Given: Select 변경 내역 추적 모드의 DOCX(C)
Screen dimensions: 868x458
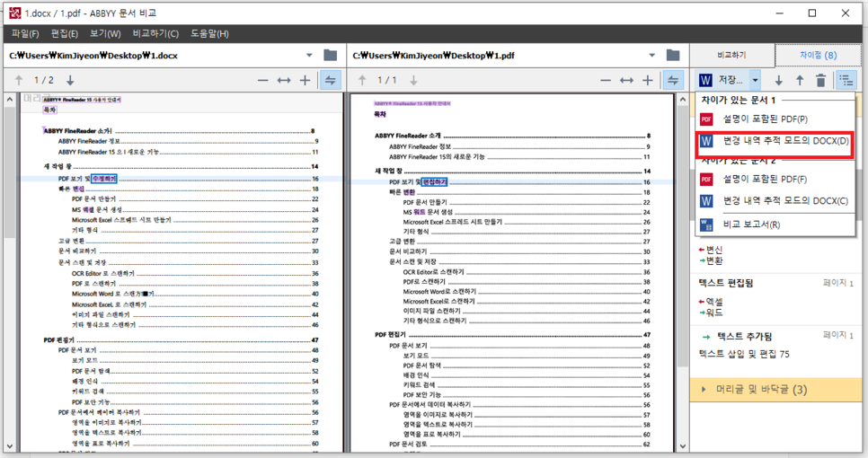Looking at the screenshot, I should click(774, 201).
